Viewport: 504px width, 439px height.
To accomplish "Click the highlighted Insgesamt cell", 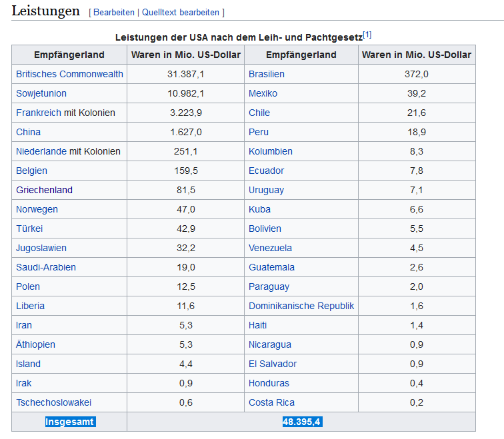I will [x=69, y=422].
